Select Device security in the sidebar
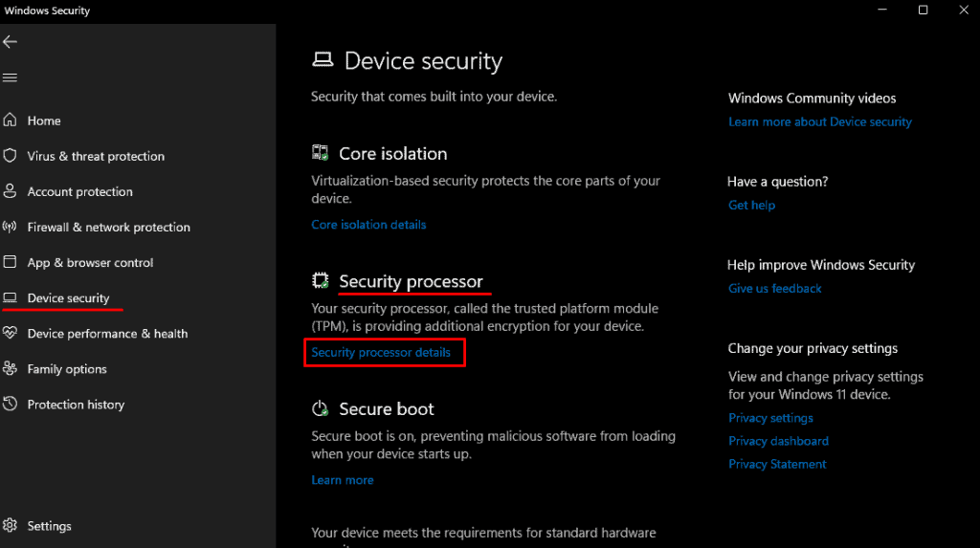Image resolution: width=980 pixels, height=548 pixels. point(68,298)
